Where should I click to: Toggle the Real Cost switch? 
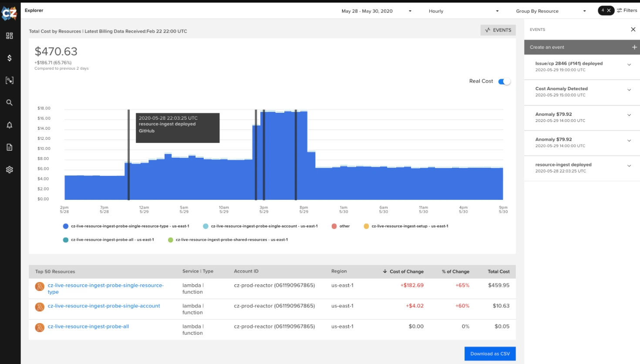click(x=505, y=81)
